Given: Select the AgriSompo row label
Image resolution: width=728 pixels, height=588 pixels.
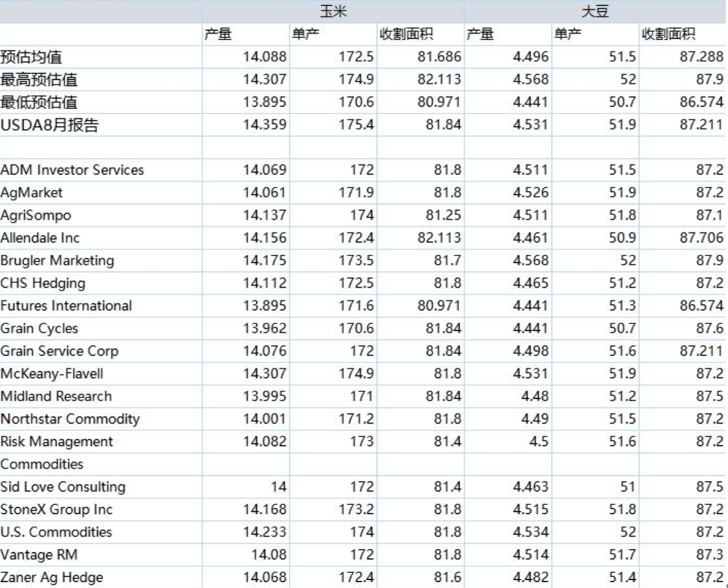Looking at the screenshot, I should 37,215.
